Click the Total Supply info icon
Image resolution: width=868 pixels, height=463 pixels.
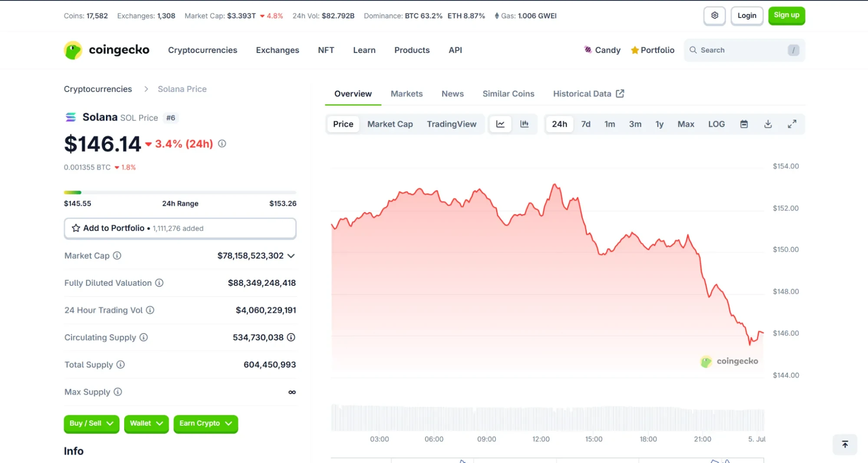pyautogui.click(x=121, y=365)
